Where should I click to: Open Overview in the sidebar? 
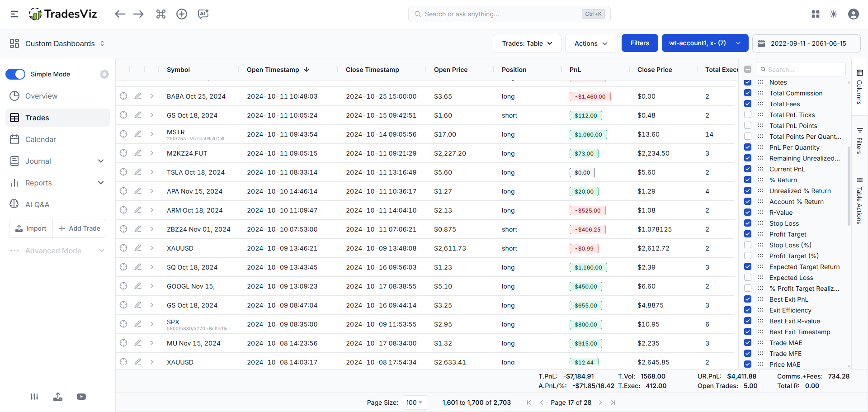coord(57,96)
